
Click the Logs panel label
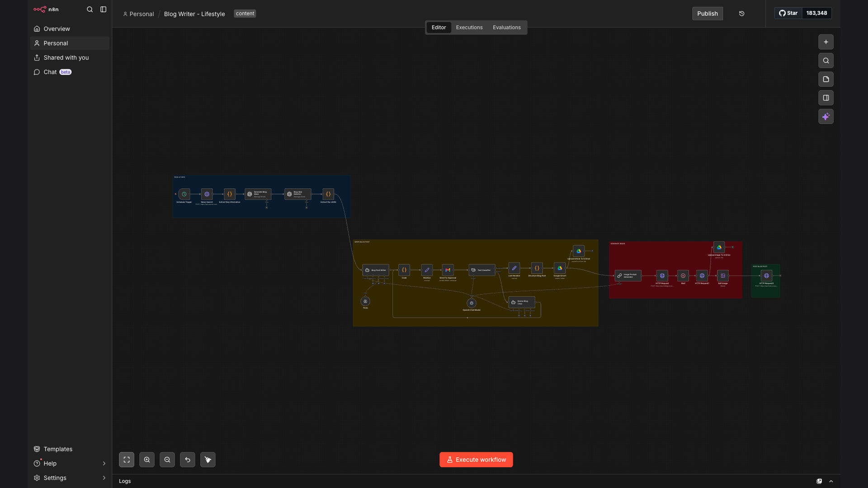tap(125, 482)
